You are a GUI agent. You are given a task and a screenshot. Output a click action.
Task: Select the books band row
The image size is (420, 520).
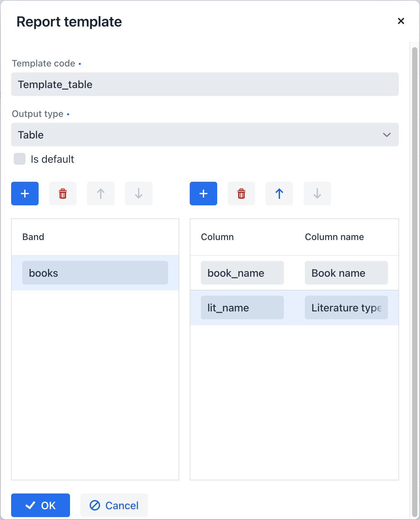tap(95, 273)
